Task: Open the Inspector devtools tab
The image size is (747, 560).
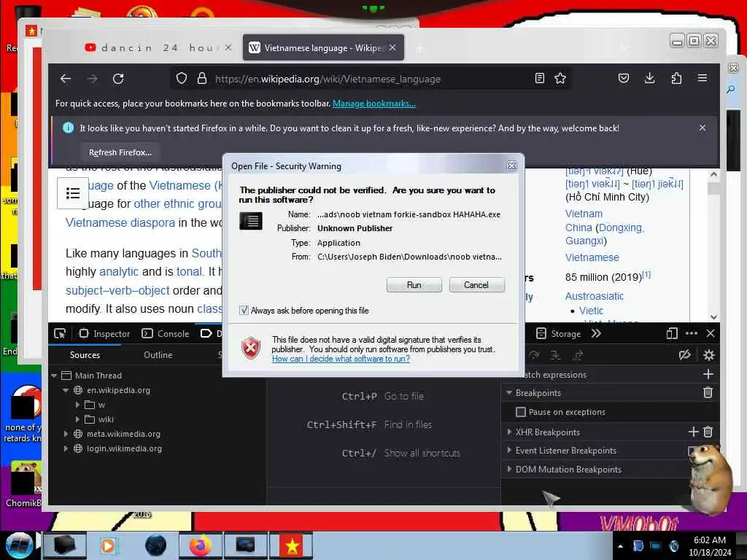Action: [x=104, y=334]
